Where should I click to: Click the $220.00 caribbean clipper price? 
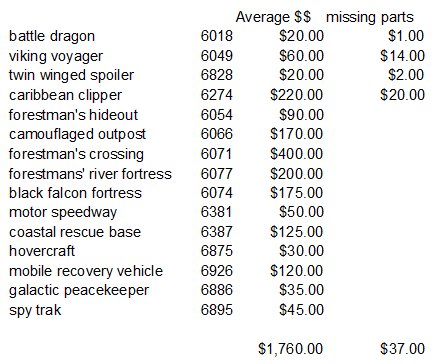296,95
